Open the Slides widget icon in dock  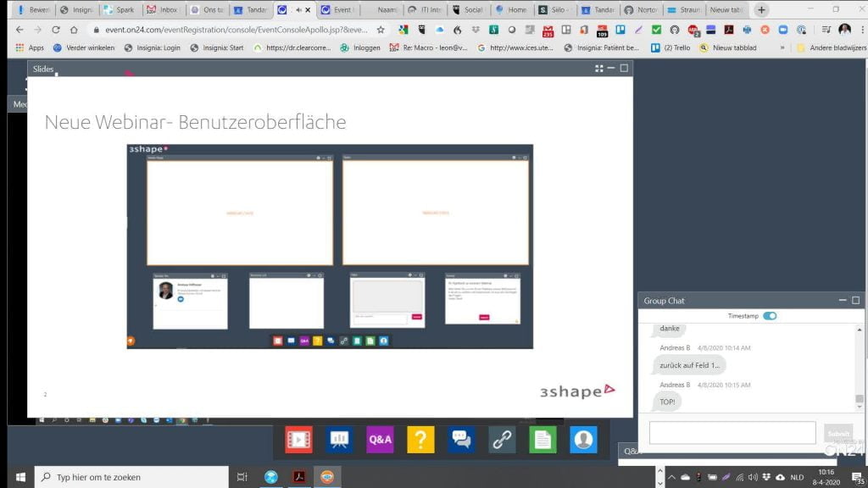340,439
